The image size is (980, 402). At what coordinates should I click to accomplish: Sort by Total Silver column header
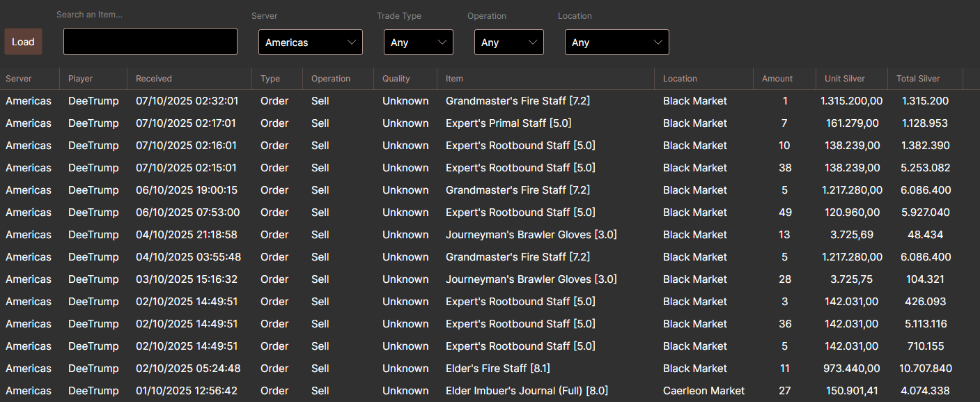coord(918,79)
